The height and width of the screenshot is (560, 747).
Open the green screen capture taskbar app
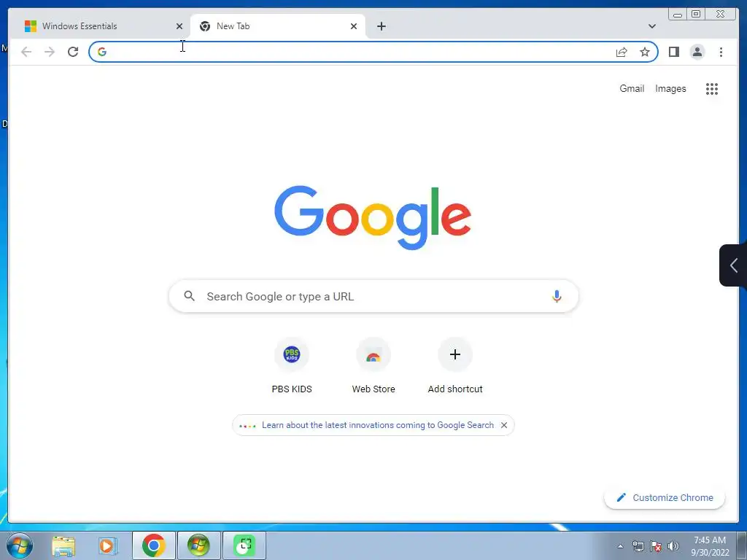(x=244, y=545)
